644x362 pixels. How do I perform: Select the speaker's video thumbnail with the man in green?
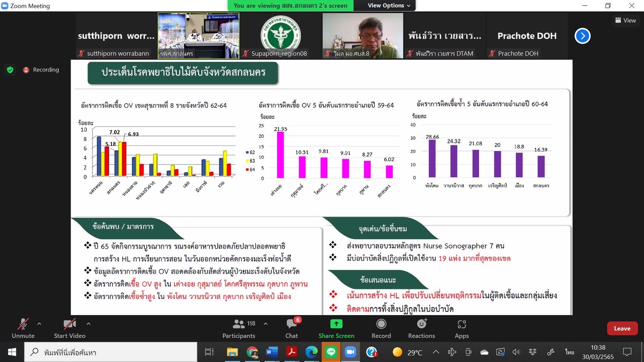coord(362,35)
